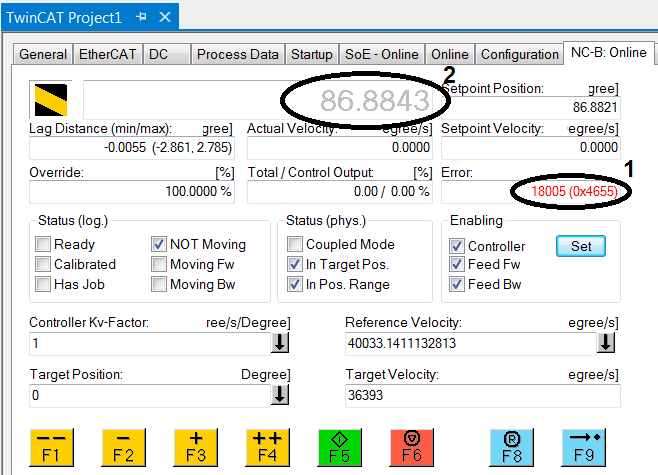Stop the axis with red F6 button
Viewport: 658px width, 475px height.
point(412,447)
